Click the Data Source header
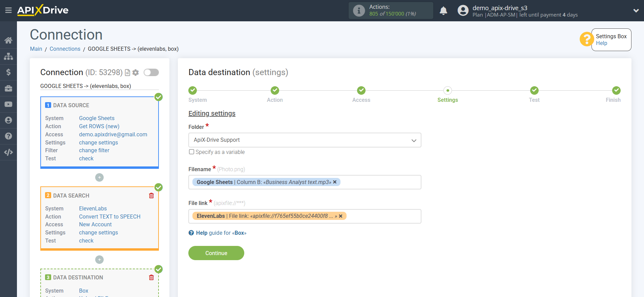Image resolution: width=644 pixels, height=297 pixels. (71, 105)
